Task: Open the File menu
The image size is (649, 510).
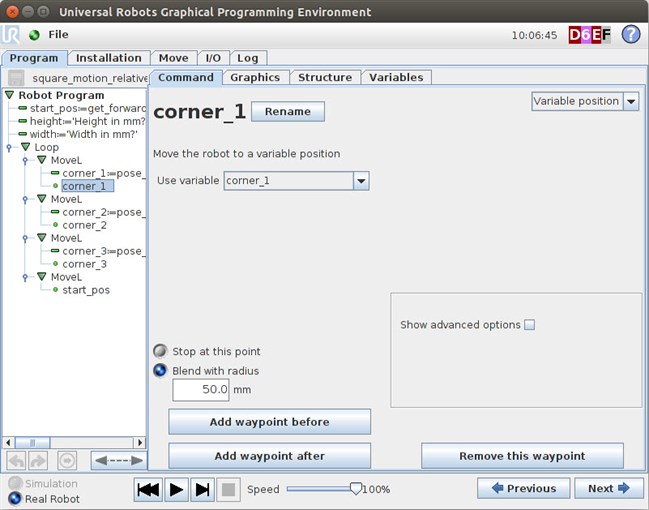Action: tap(58, 35)
